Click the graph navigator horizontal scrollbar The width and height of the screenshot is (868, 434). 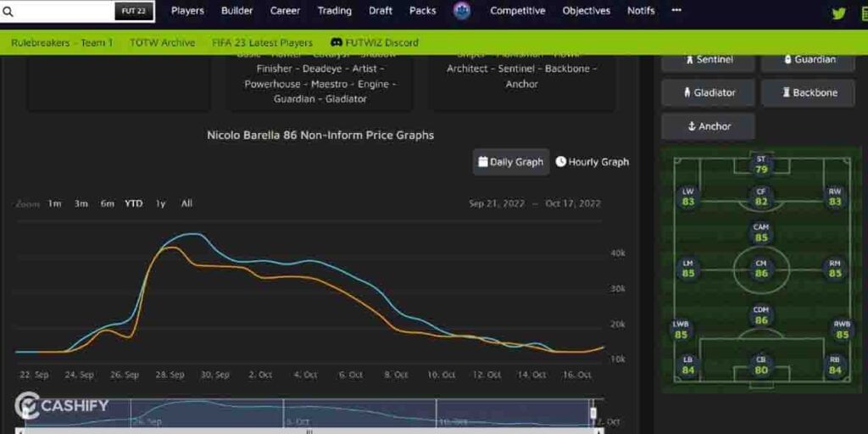click(x=309, y=431)
